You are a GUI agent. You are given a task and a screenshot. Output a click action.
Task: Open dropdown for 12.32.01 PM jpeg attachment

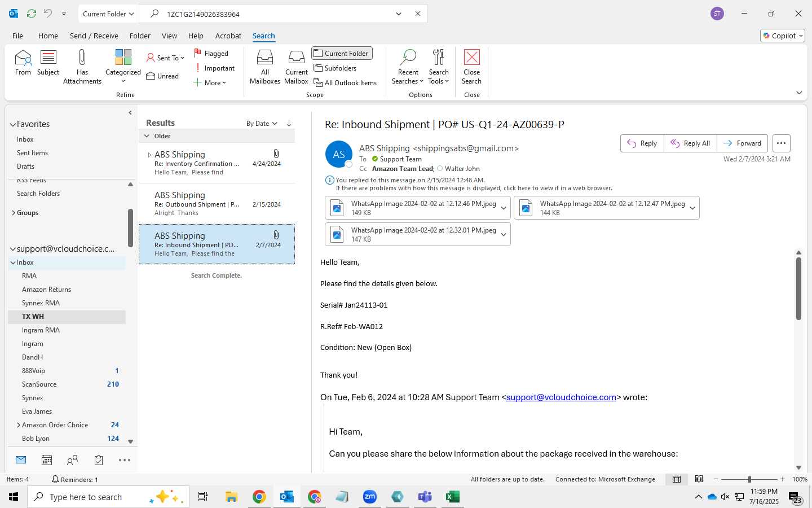point(504,234)
